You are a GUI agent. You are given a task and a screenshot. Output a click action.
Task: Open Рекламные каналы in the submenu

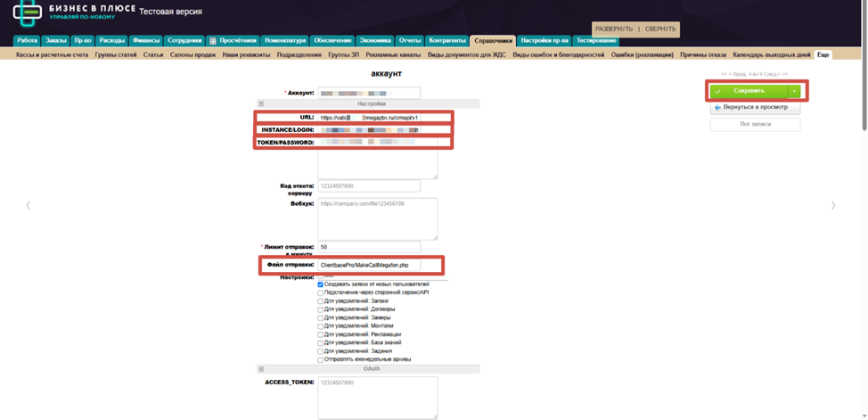[393, 55]
